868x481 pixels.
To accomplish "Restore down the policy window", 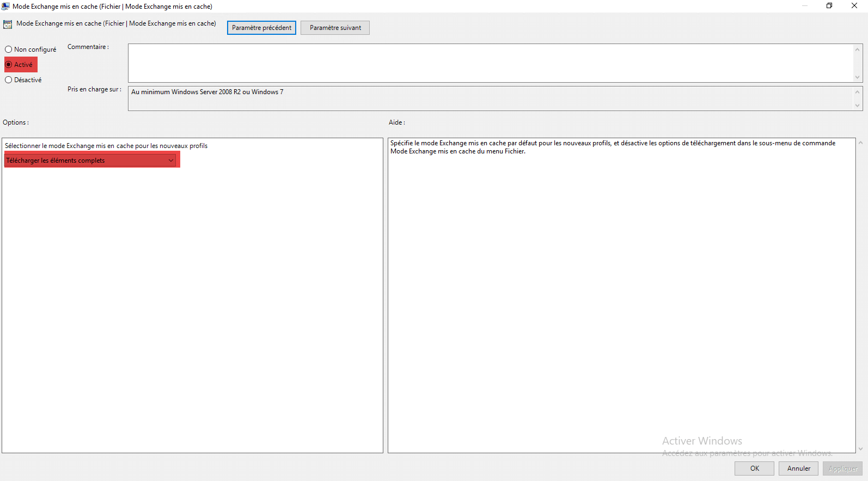I will [x=829, y=6].
